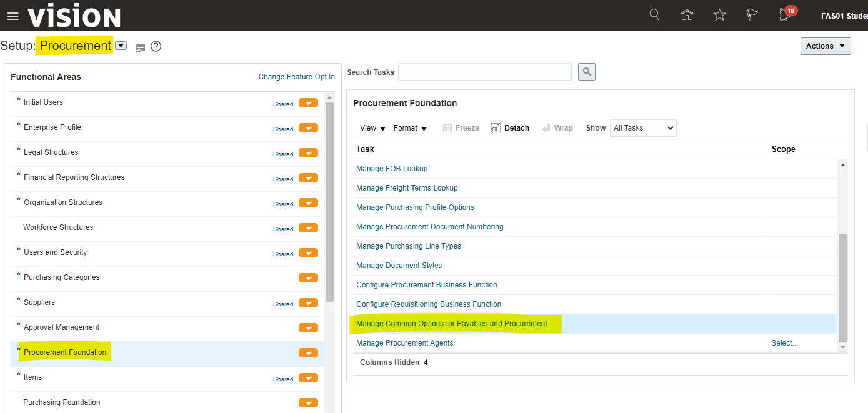Open the Format menu
This screenshot has width=868, height=413.
[x=410, y=128]
